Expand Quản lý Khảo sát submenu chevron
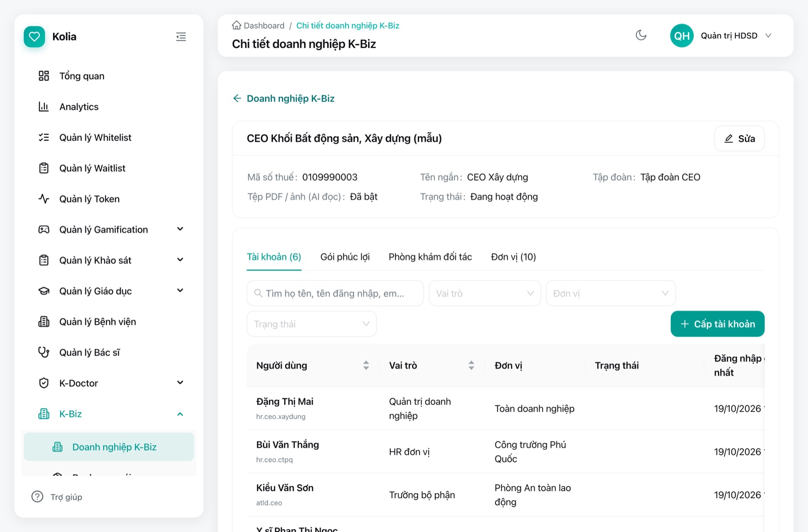 (180, 260)
